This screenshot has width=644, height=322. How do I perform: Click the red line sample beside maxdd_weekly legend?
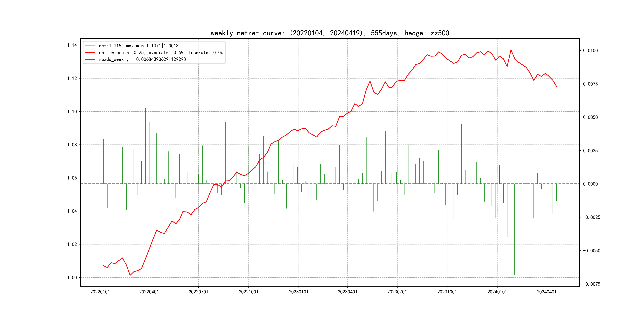(x=90, y=59)
